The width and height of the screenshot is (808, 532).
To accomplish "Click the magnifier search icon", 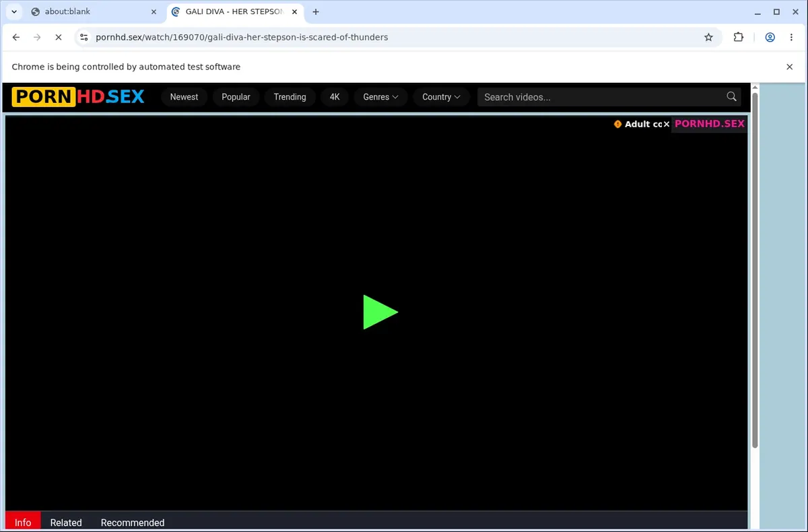I will (x=731, y=97).
